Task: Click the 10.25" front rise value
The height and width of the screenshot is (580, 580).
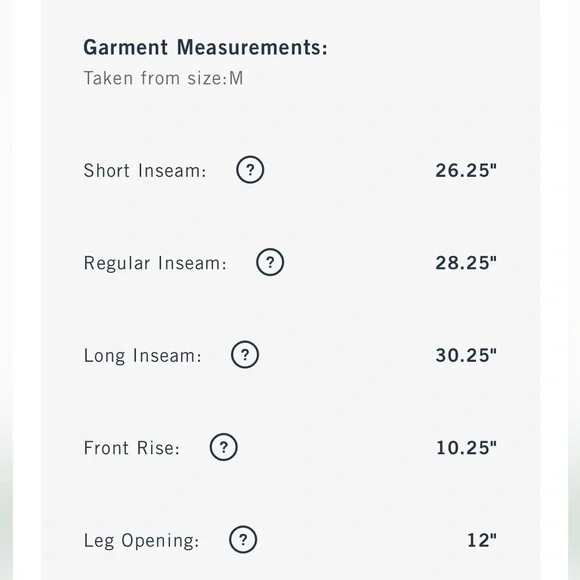Action: pyautogui.click(x=466, y=448)
